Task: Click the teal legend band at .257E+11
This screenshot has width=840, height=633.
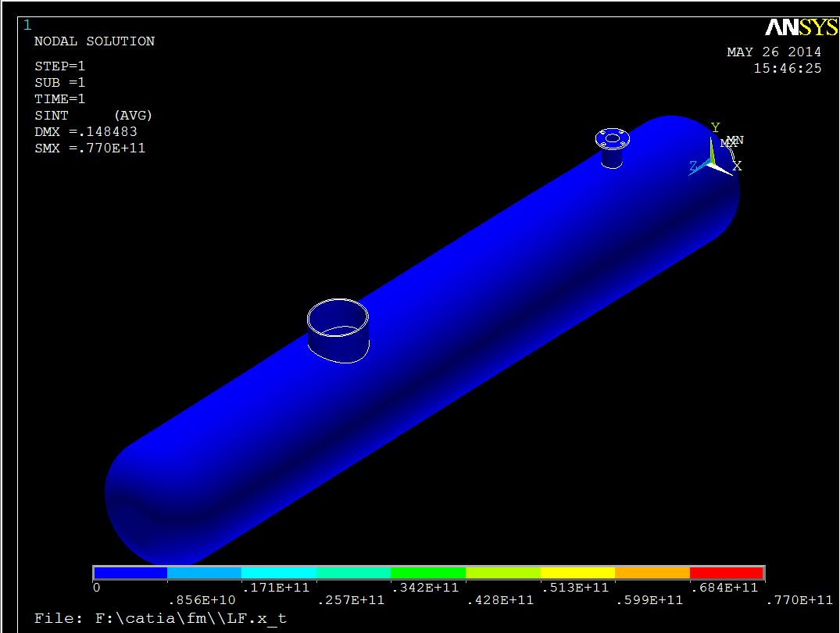Action: (353, 573)
